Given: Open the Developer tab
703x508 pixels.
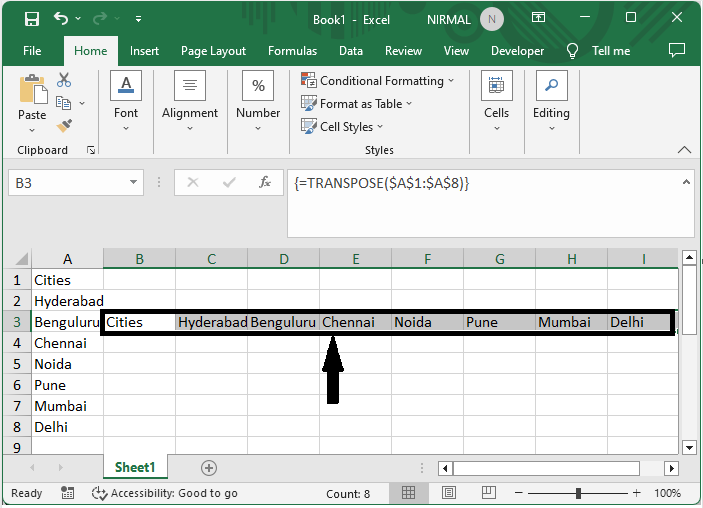Looking at the screenshot, I should pyautogui.click(x=517, y=51).
